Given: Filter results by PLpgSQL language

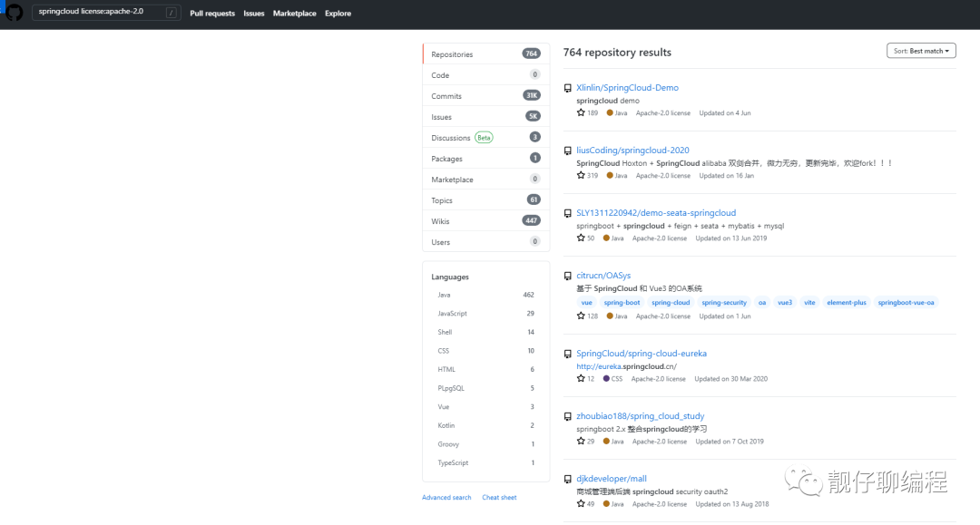Looking at the screenshot, I should [x=485, y=388].
